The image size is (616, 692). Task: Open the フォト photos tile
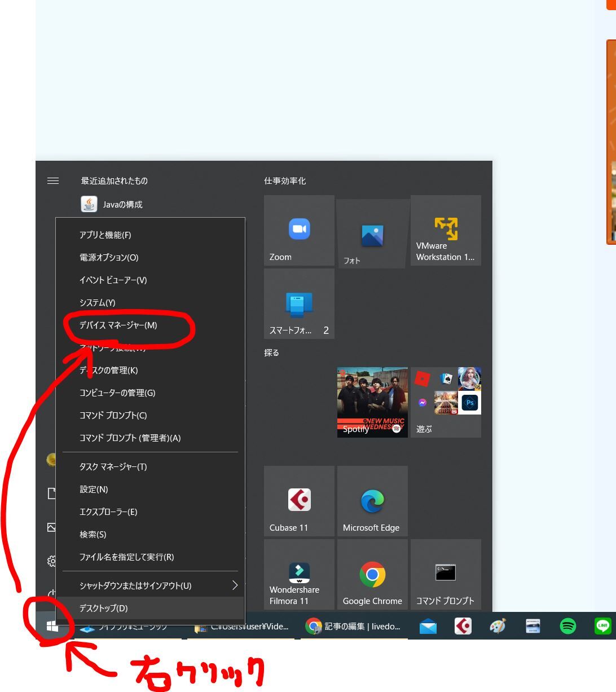click(372, 233)
